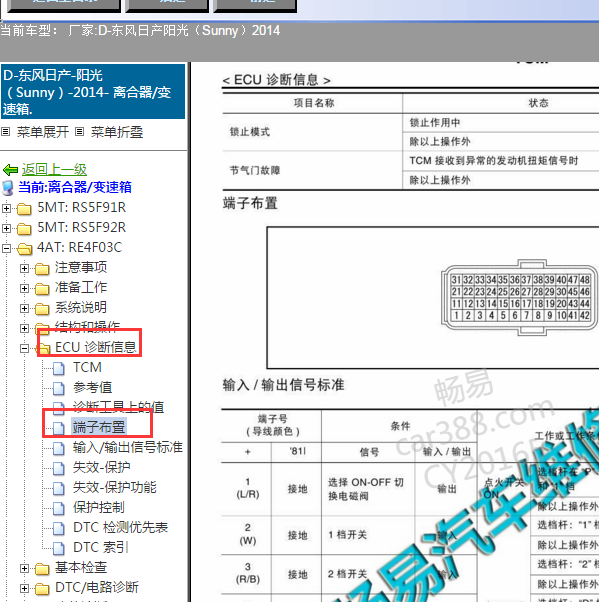Collapse the 4AT: RE4F03C node
Image resolution: width=599 pixels, height=602 pixels.
(6, 248)
